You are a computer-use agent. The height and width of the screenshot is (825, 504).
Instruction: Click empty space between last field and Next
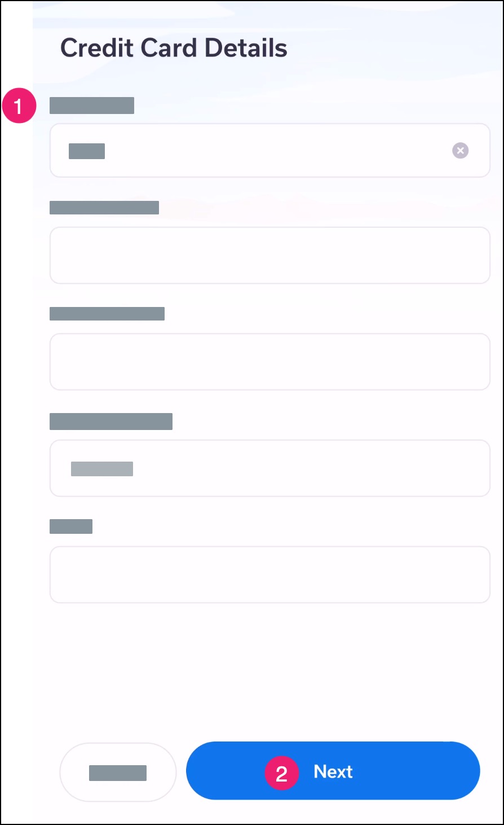(270, 672)
